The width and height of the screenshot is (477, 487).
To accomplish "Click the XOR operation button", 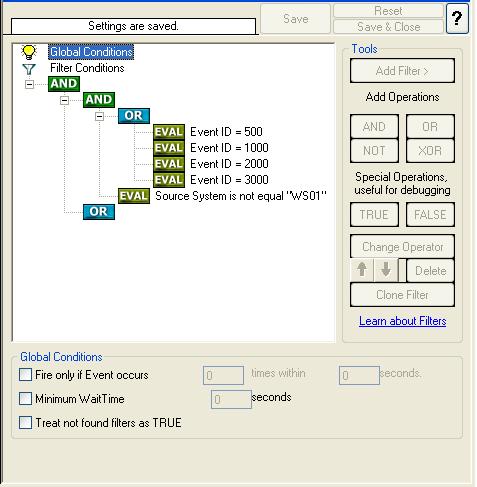I will click(430, 151).
